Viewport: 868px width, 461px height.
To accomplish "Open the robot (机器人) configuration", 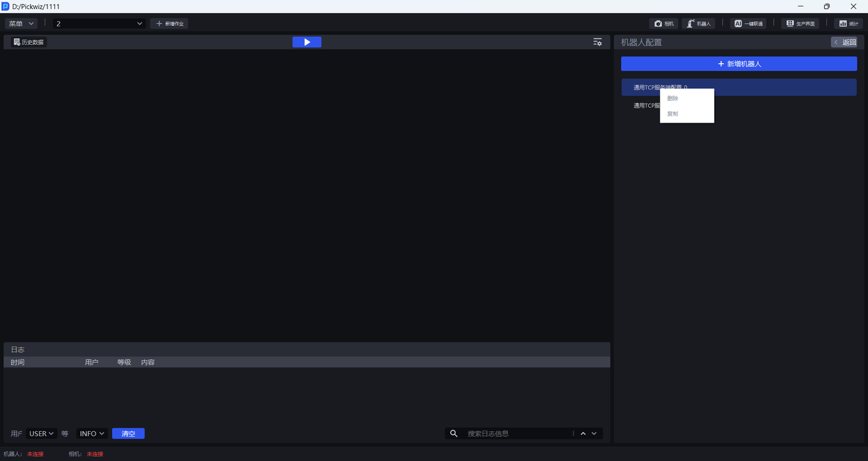I will coord(698,24).
